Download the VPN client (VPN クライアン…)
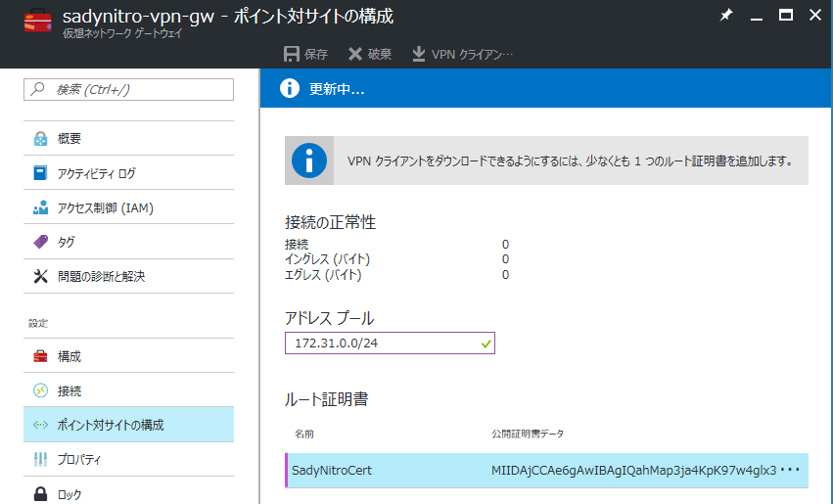 pyautogui.click(x=463, y=54)
